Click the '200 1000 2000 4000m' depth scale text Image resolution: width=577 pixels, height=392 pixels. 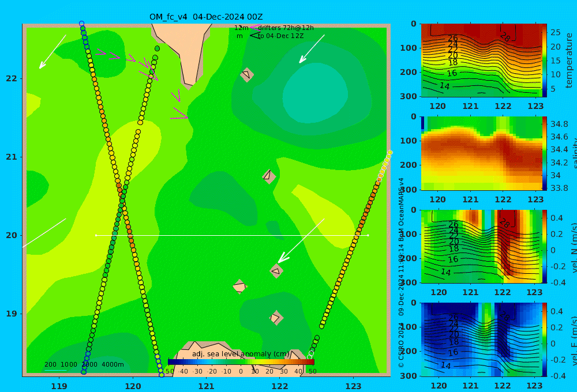(84, 364)
